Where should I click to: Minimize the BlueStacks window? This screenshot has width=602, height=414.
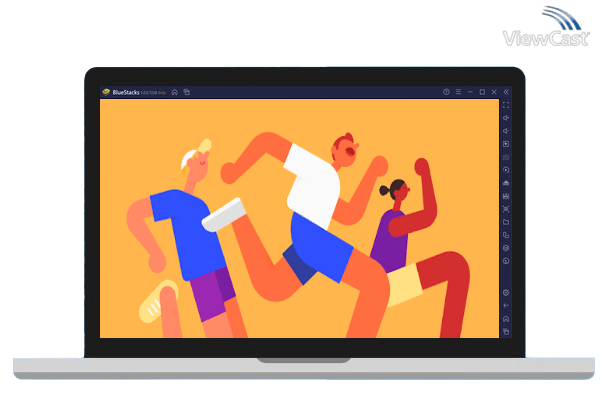coord(470,92)
